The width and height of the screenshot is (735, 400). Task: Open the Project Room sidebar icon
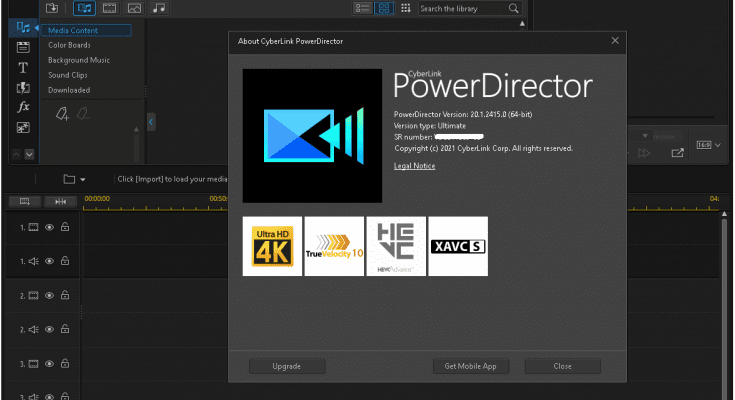click(23, 47)
